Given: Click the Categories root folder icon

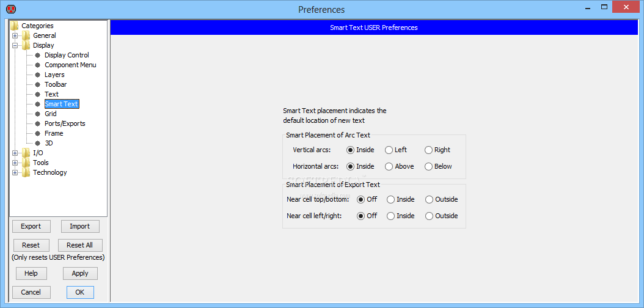Looking at the screenshot, I should [x=15, y=26].
